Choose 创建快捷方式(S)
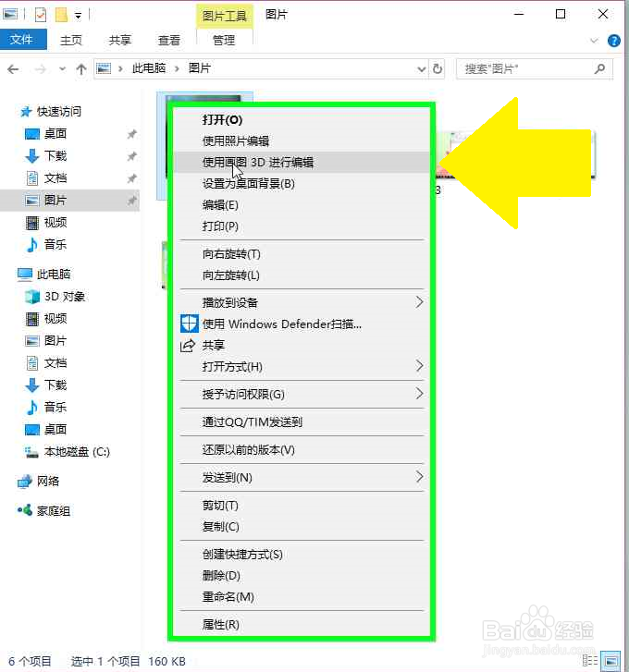The height and width of the screenshot is (672, 629). (x=302, y=554)
